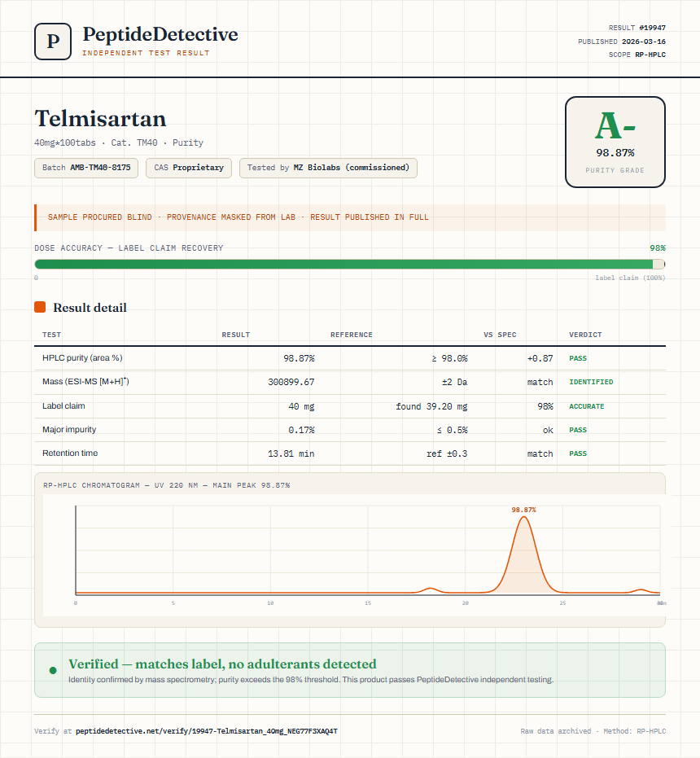The width and height of the screenshot is (700, 758).
Task: Click the CAS Proprietary chip
Action: [x=189, y=168]
